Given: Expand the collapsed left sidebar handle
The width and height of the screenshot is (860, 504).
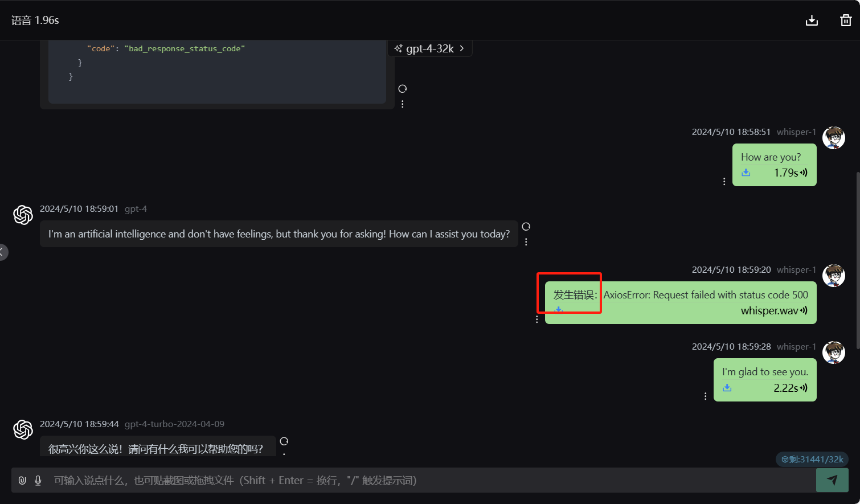Looking at the screenshot, I should coord(3,252).
